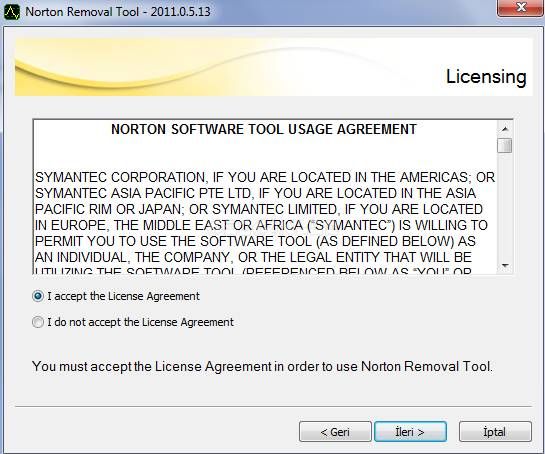Cancel setup with the İptal button
Screen dimensions: 545x454
[495, 432]
